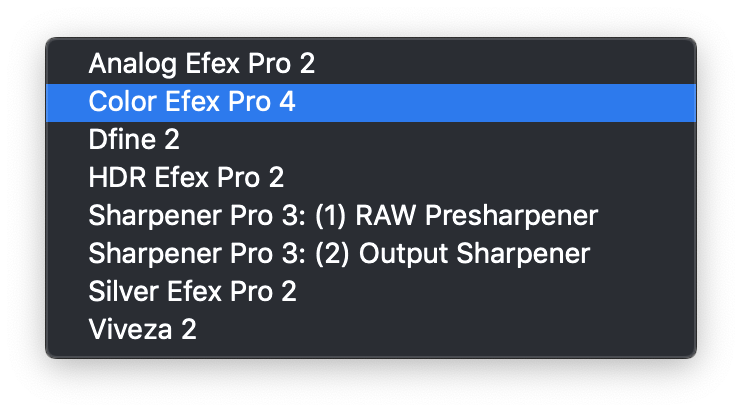The width and height of the screenshot is (742, 412).
Task: Run the Dfine 2 menu item
Action: click(134, 140)
